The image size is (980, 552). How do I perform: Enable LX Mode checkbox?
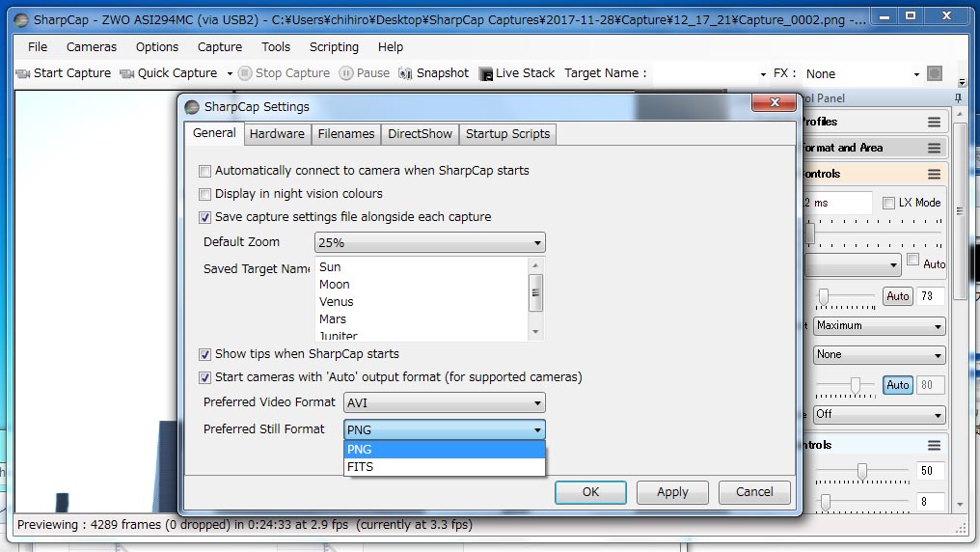(x=888, y=204)
